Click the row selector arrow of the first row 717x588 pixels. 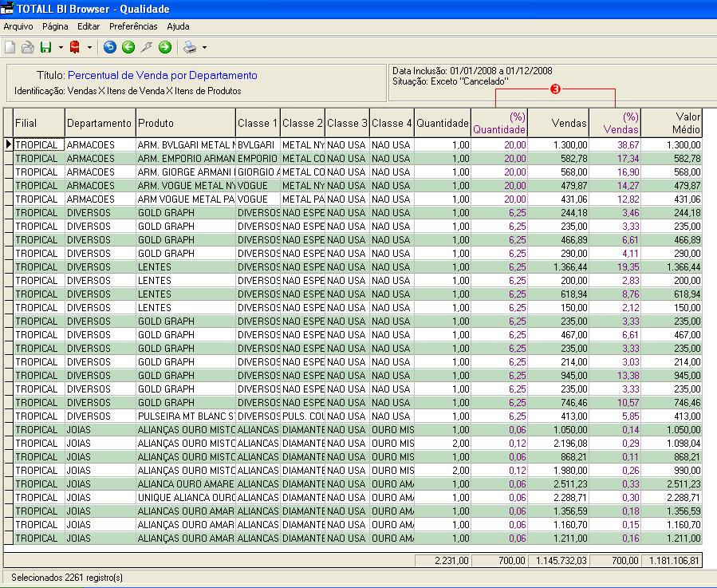tap(9, 144)
